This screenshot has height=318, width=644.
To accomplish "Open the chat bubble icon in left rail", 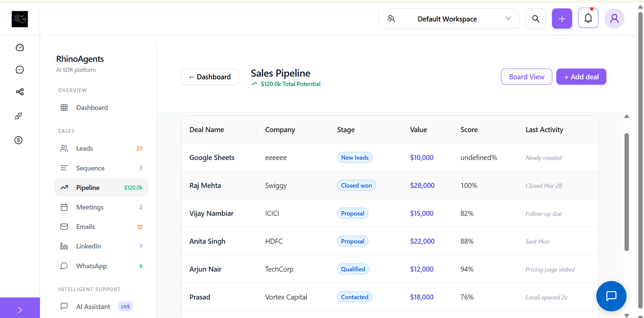I will coord(20,70).
